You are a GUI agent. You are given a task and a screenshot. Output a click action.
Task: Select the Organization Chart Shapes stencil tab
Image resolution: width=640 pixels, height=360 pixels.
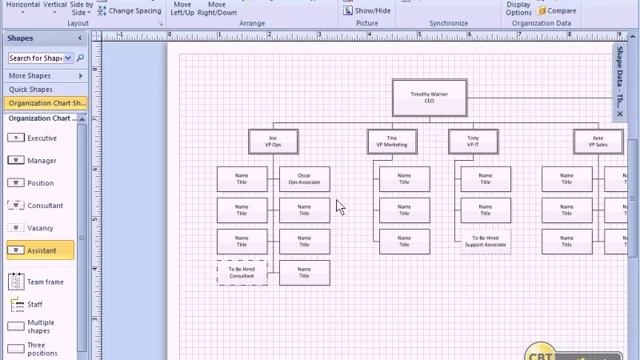[46, 103]
